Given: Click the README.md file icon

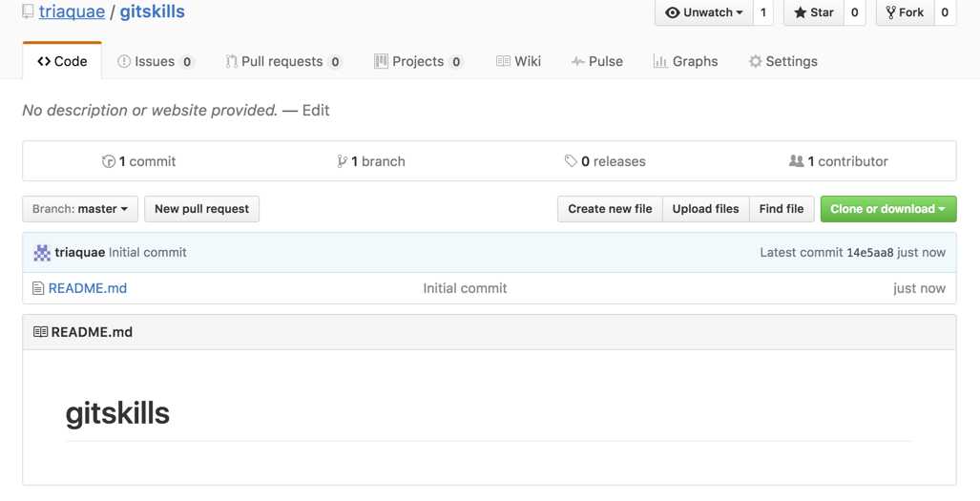Looking at the screenshot, I should point(38,288).
